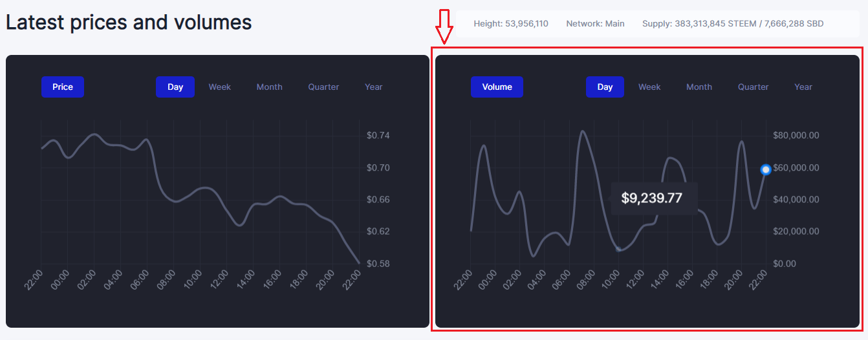
Task: Switch Volume chart to Week view
Action: (x=649, y=87)
